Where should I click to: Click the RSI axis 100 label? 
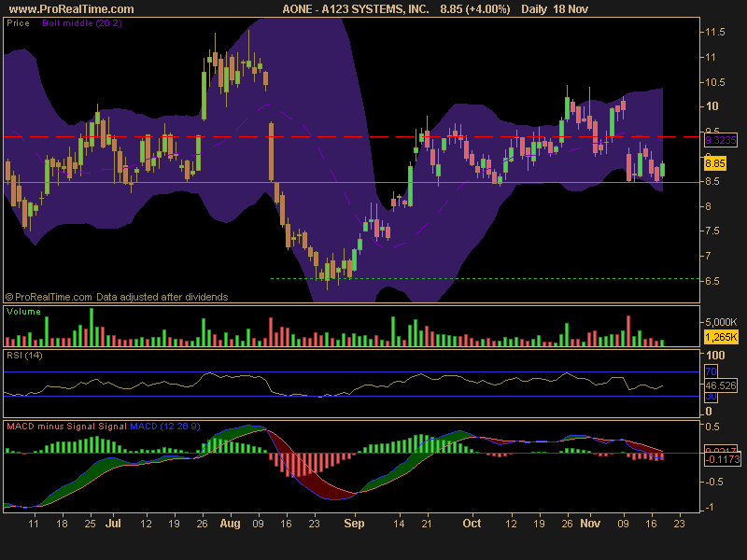[715, 356]
